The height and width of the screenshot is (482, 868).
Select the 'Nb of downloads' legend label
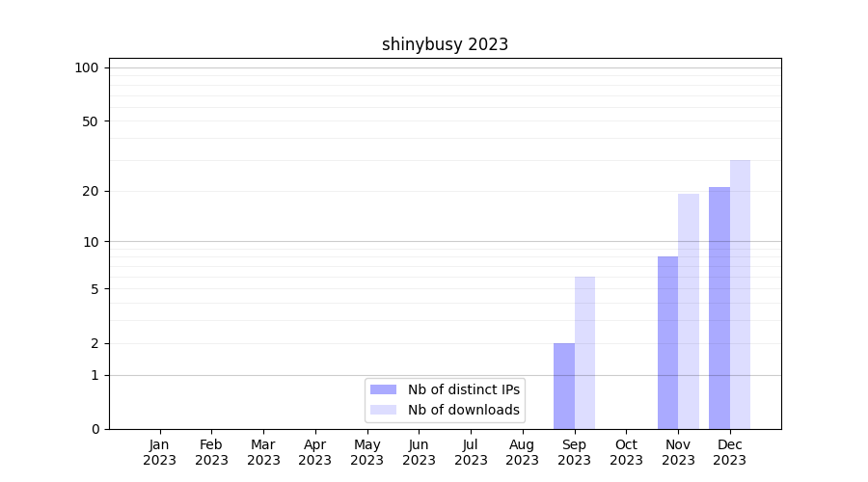[463, 410]
